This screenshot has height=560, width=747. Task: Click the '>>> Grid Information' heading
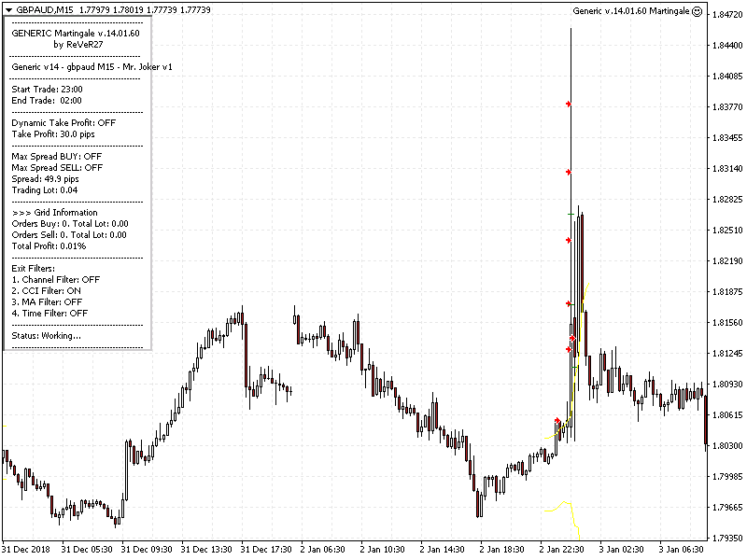(55, 213)
